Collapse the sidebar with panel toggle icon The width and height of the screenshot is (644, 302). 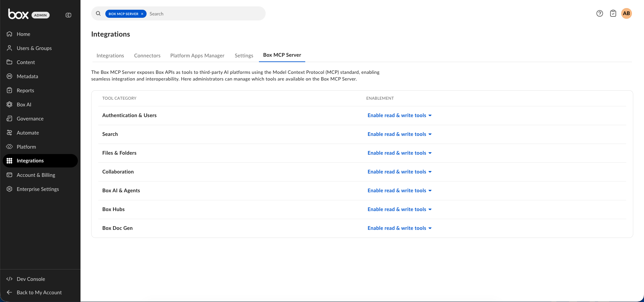coord(68,15)
